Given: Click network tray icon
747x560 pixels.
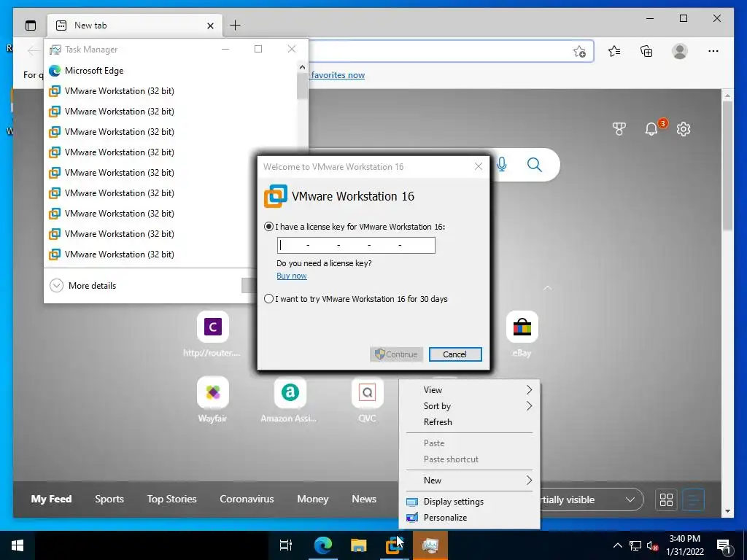Looking at the screenshot, I should coord(635,545).
